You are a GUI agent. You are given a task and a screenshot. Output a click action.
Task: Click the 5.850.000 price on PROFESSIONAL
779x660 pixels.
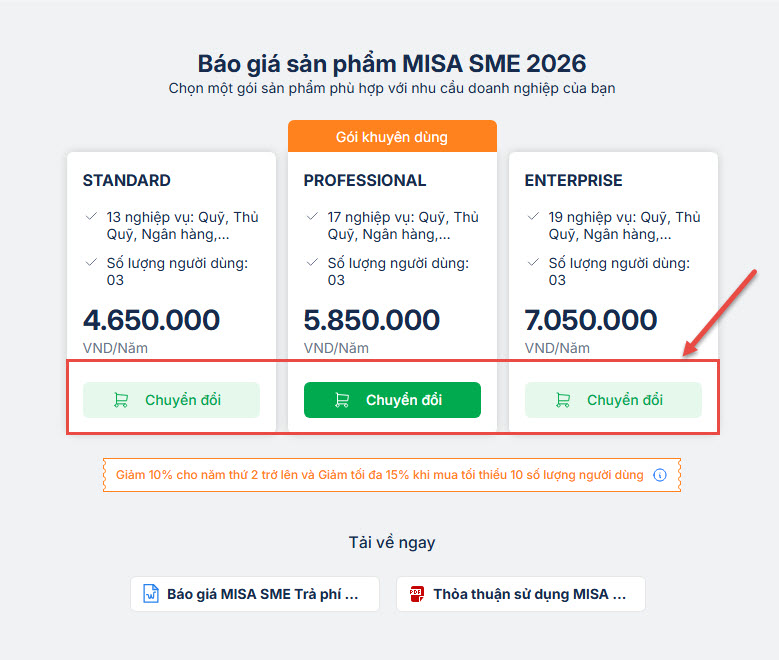(372, 320)
